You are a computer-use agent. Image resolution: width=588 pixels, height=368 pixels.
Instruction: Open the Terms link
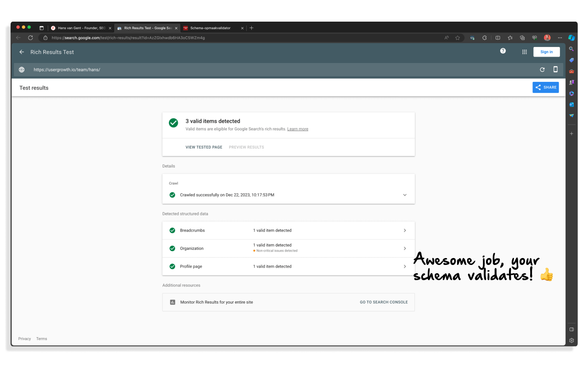click(42, 339)
